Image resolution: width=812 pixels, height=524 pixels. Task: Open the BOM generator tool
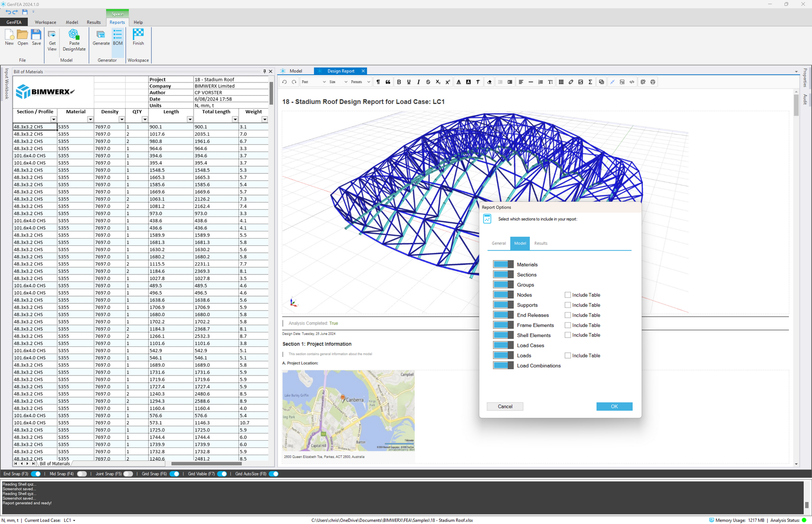click(x=118, y=37)
